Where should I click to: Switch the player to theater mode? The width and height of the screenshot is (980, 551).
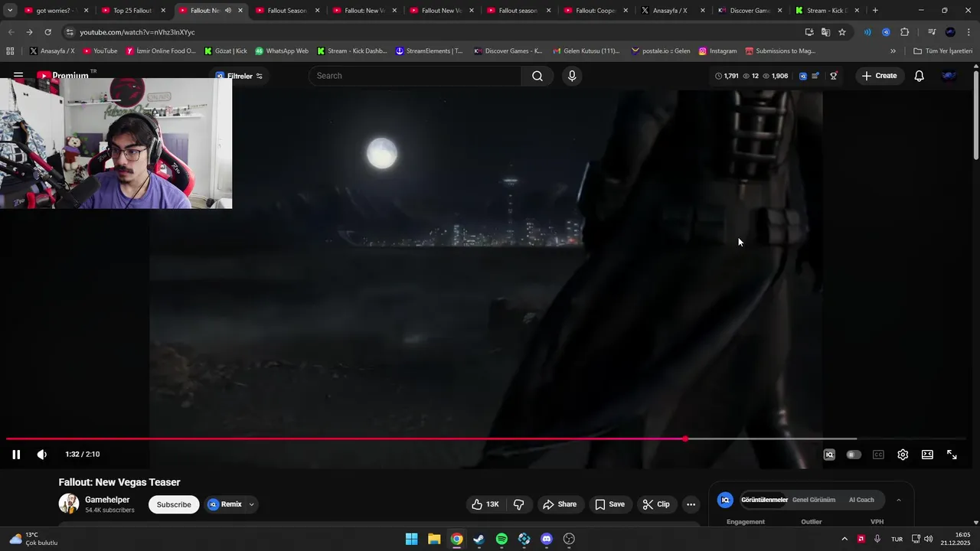pyautogui.click(x=927, y=455)
